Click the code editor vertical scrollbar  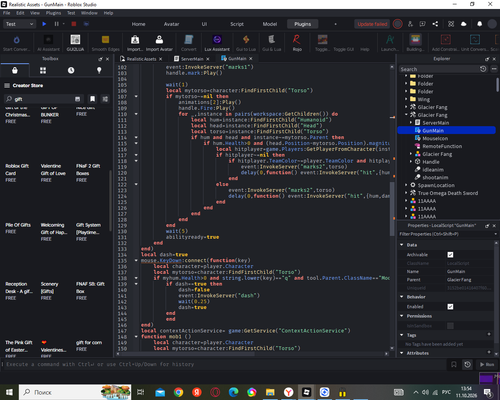pos(392,209)
